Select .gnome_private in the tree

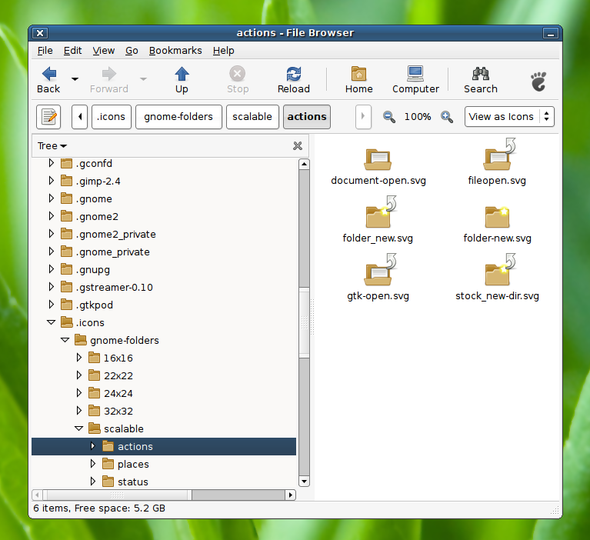pyautogui.click(x=112, y=252)
